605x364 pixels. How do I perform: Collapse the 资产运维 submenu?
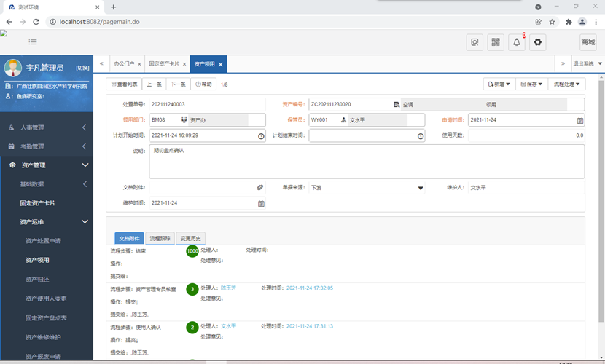(x=47, y=222)
